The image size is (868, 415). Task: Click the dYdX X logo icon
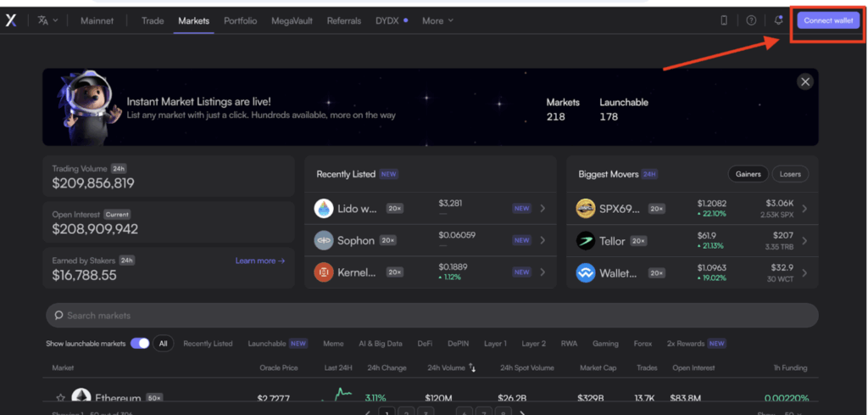click(12, 20)
